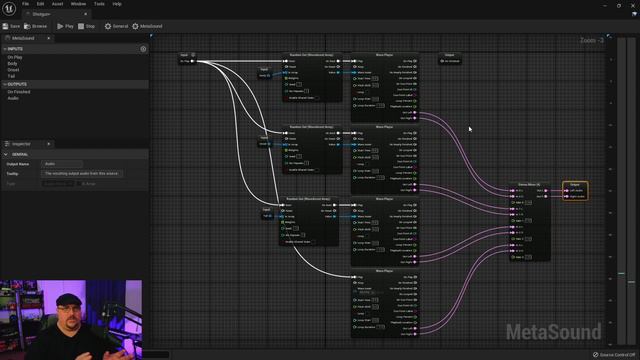Select the highlighted Output audio node

pos(575,191)
